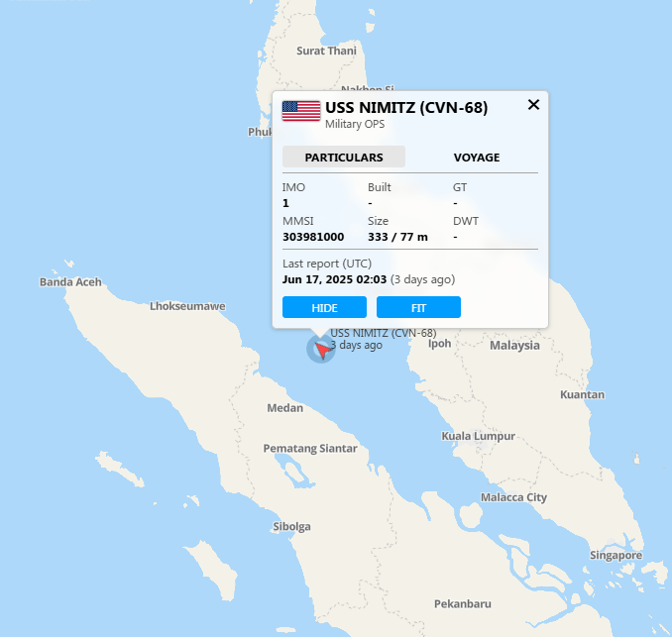Click the Kuala Lumpur city label
The width and height of the screenshot is (672, 637).
(x=479, y=436)
